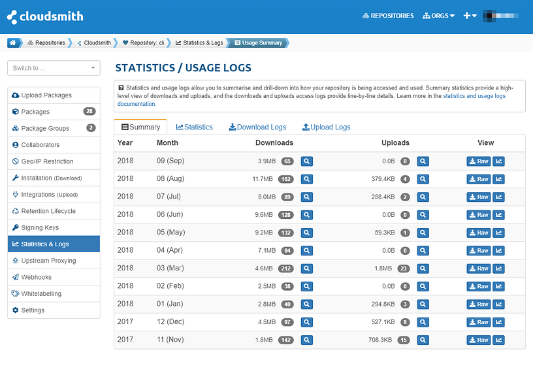Open Upstream Proxying page
Image resolution: width=533 pixels, height=392 pixels.
(x=54, y=261)
